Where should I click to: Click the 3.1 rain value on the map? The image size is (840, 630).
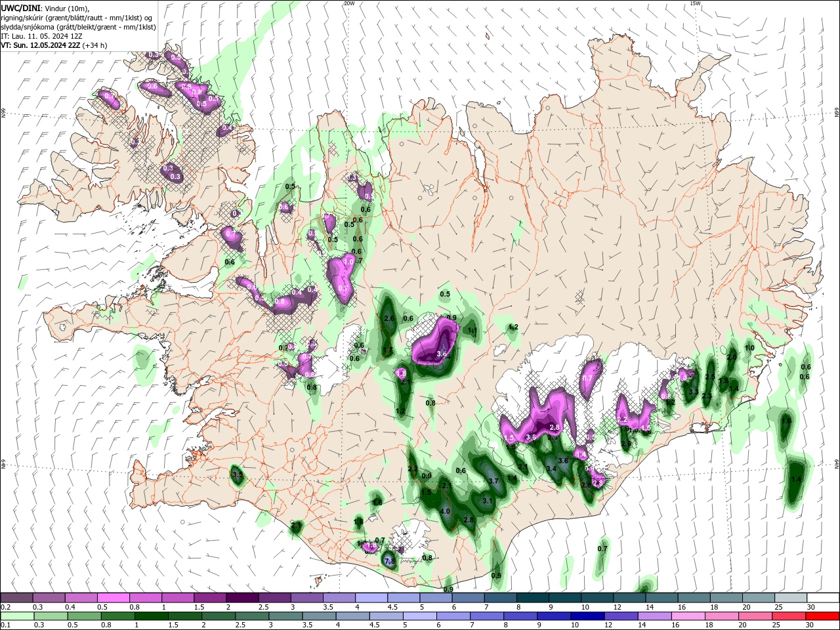488,501
